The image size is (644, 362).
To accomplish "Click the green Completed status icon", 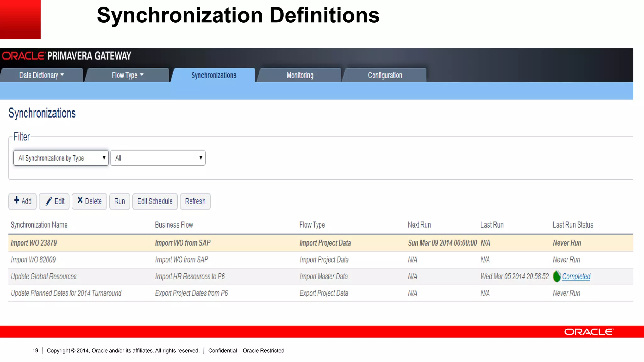I will point(557,276).
